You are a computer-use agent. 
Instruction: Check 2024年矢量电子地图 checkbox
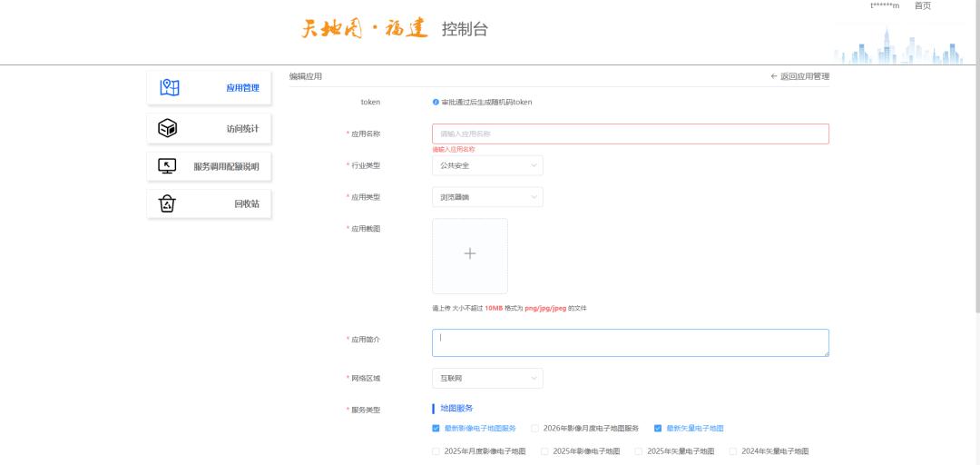[732, 451]
